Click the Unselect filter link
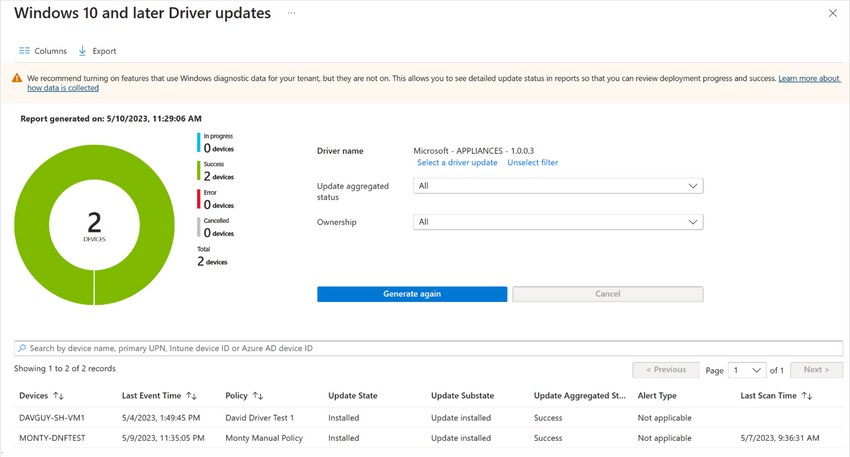 coord(533,162)
